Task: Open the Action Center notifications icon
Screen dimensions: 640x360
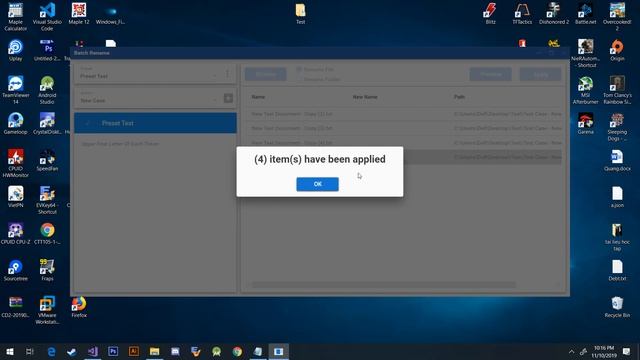Action: 627,351
